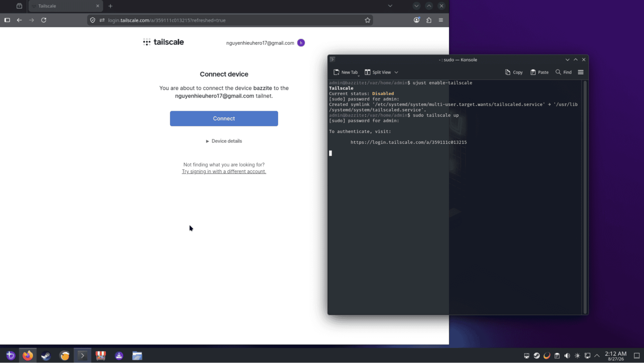Open the brightness tray icon
Viewport: 644px width, 363px height.
point(577,356)
